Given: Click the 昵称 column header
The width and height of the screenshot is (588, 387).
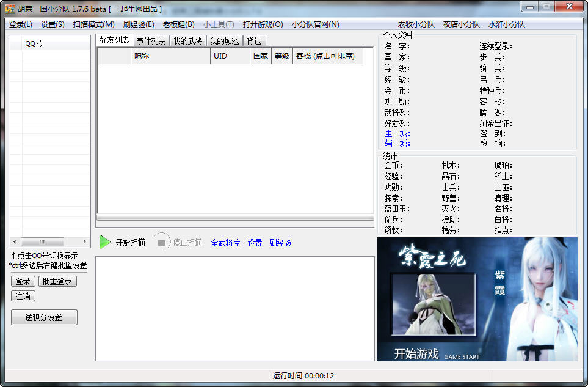Looking at the screenshot, I should click(170, 56).
